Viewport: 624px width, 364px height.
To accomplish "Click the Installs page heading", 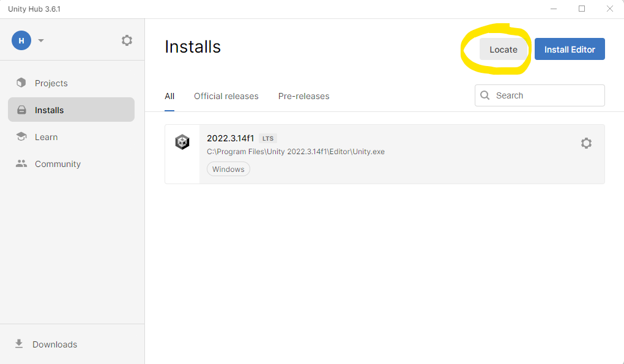I will 193,46.
